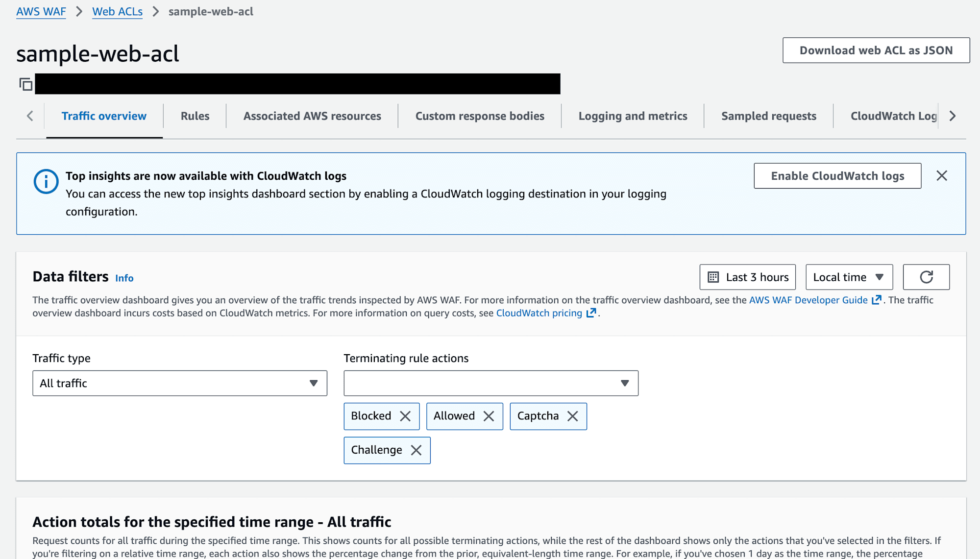Remove the Allowed filter tag

pyautogui.click(x=489, y=416)
